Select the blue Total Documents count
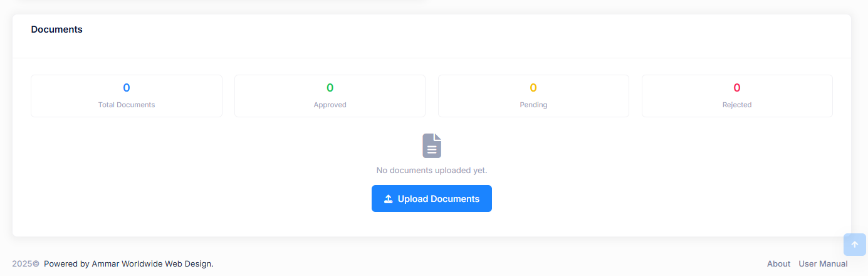Viewport: 868px width, 276px height. click(127, 88)
